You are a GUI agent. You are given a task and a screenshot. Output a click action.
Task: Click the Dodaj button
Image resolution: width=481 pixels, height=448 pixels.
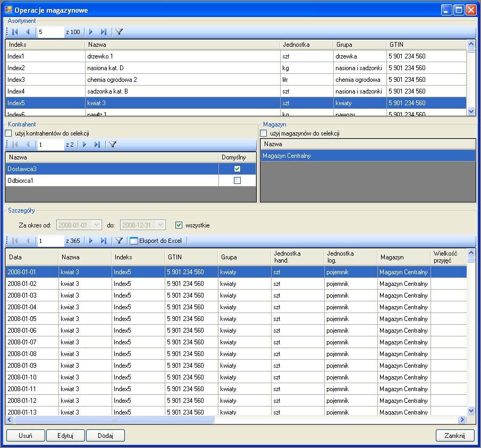(106, 435)
